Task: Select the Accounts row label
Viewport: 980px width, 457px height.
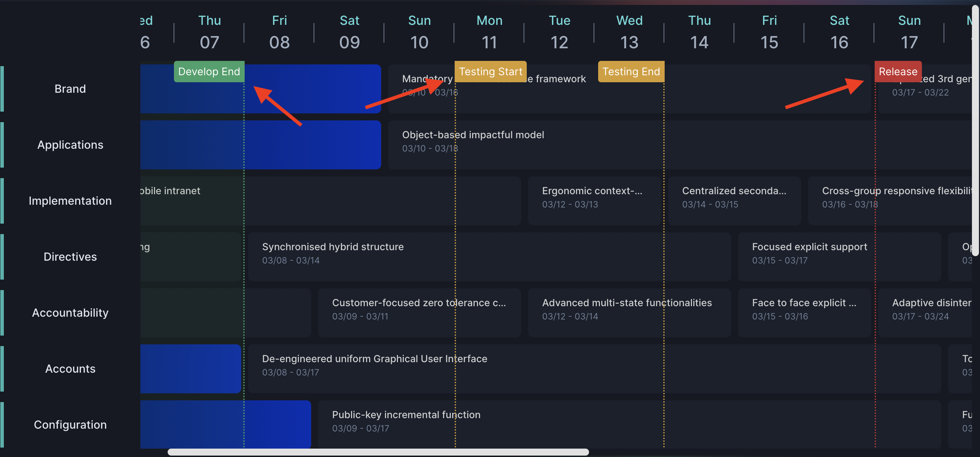Action: point(70,368)
